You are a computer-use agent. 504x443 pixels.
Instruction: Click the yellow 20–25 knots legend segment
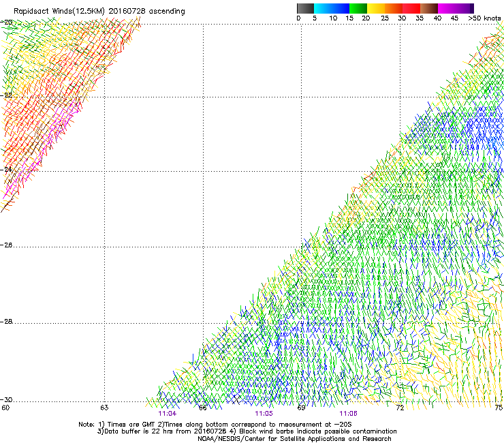click(376, 8)
